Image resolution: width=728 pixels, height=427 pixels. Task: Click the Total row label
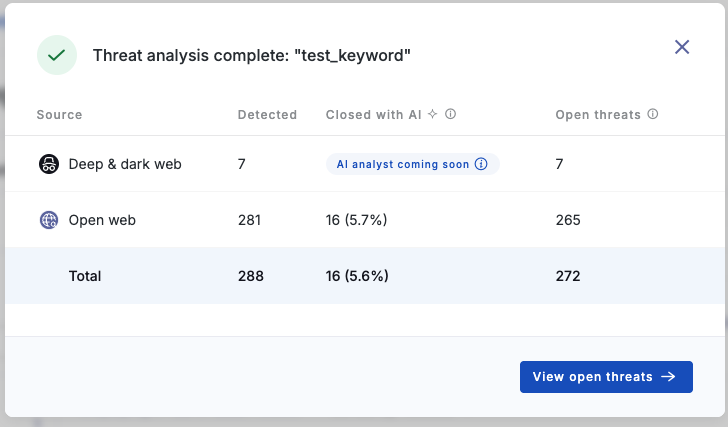85,276
